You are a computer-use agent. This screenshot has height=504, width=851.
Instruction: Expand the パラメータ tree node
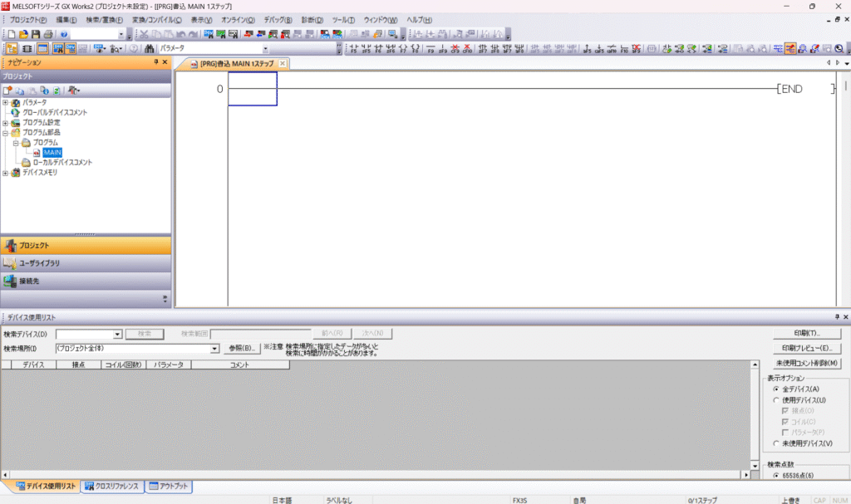point(5,102)
